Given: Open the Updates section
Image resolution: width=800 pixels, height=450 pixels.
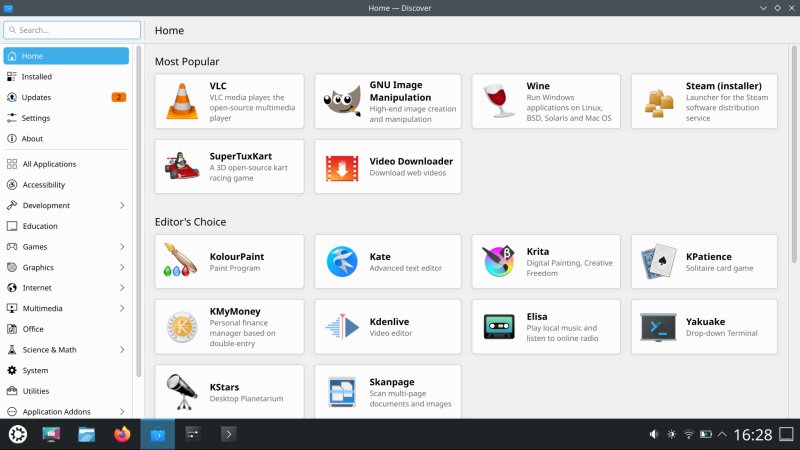Looking at the screenshot, I should pyautogui.click(x=66, y=97).
